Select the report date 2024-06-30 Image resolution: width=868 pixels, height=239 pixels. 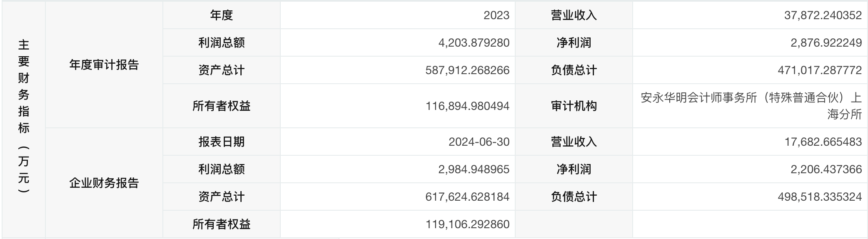coord(479,142)
